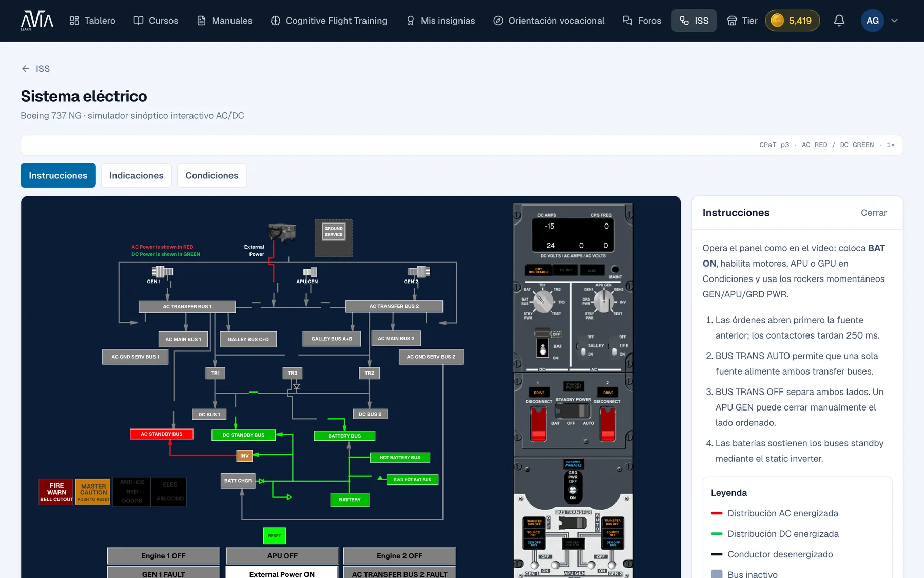The image size is (924, 578).
Task: Open the AVIA Learn home logo
Action: click(x=37, y=21)
